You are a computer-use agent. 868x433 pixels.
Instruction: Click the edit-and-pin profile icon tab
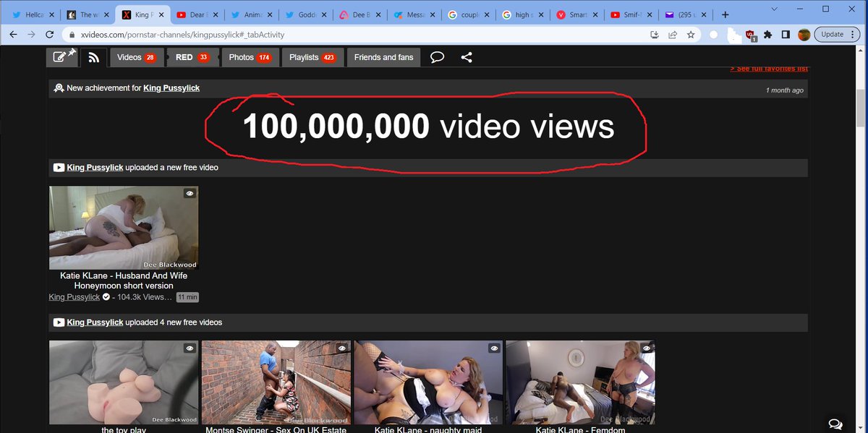click(x=62, y=57)
